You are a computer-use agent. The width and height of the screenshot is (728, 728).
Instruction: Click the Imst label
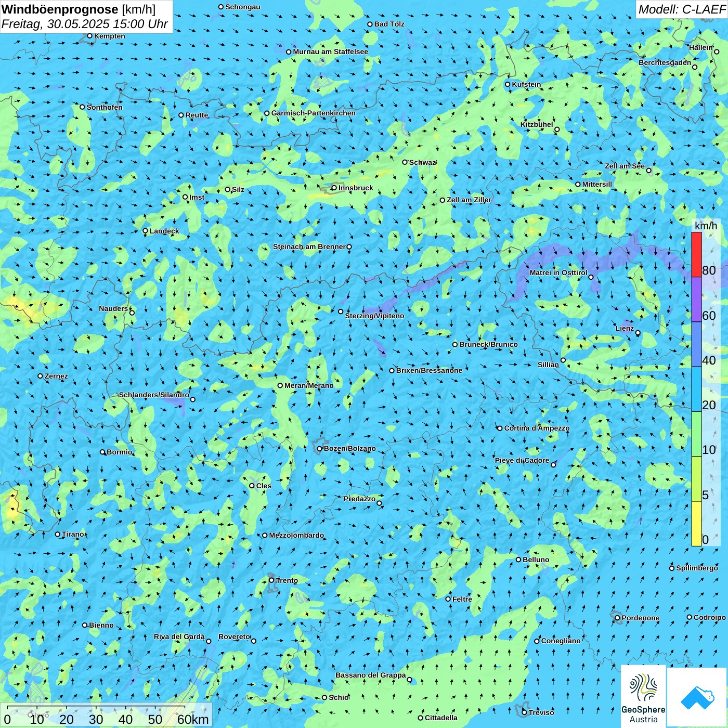197,197
